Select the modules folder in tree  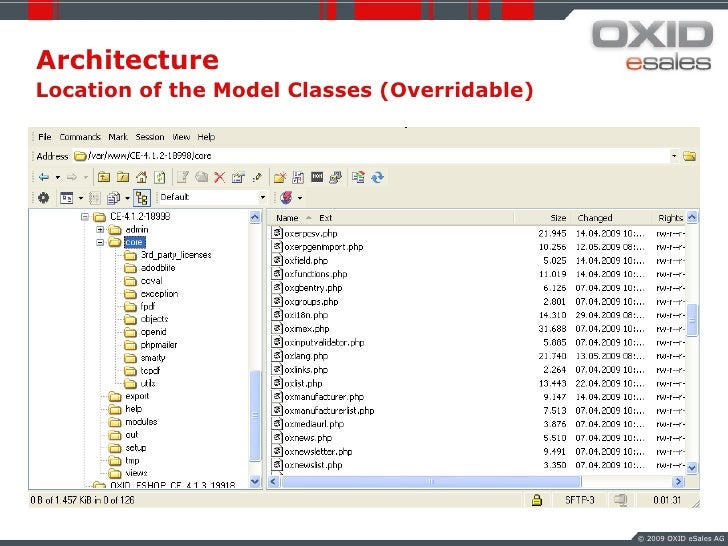pos(141,422)
